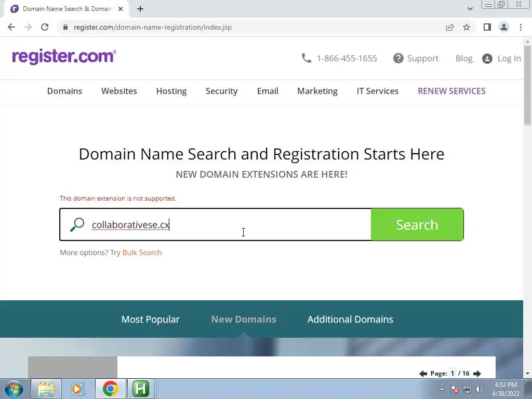The image size is (532, 399).
Task: Open the Blog link
Action: coord(464,58)
